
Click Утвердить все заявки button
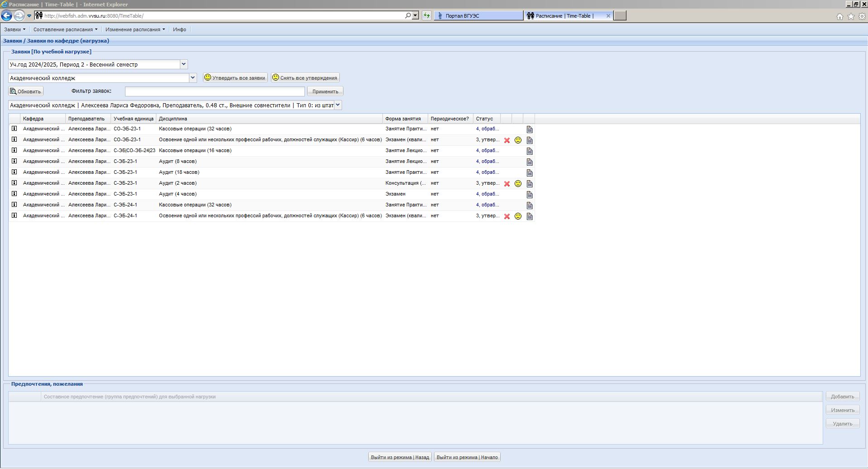235,78
